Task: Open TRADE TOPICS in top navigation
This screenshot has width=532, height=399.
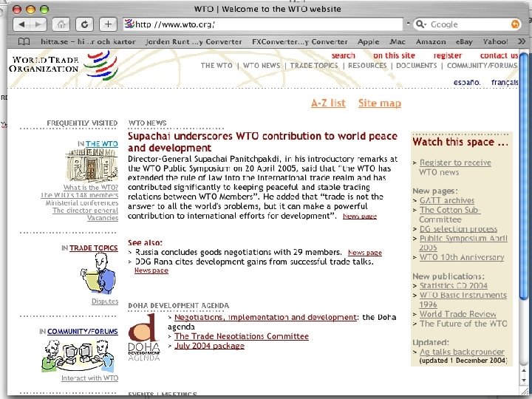Action: point(314,66)
